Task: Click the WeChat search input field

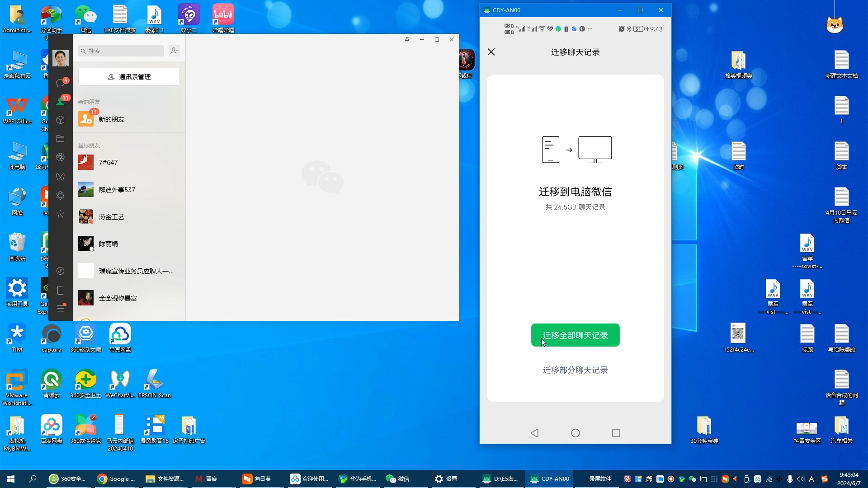Action: (122, 51)
